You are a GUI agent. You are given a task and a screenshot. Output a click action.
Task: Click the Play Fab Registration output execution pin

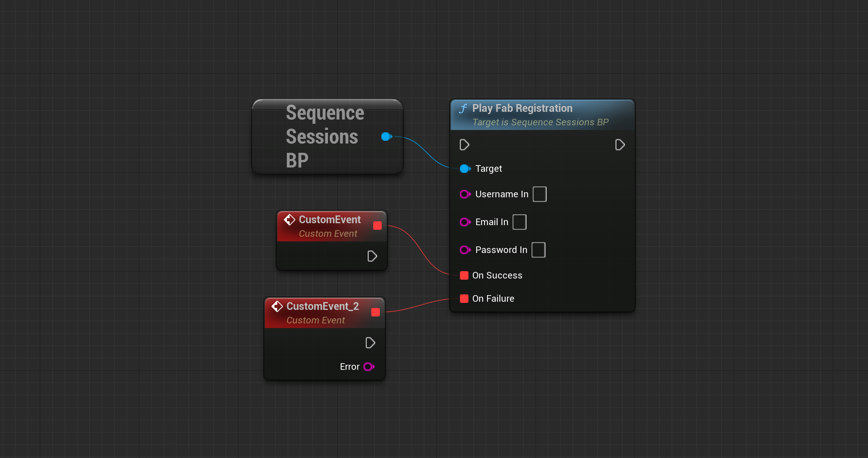point(619,145)
